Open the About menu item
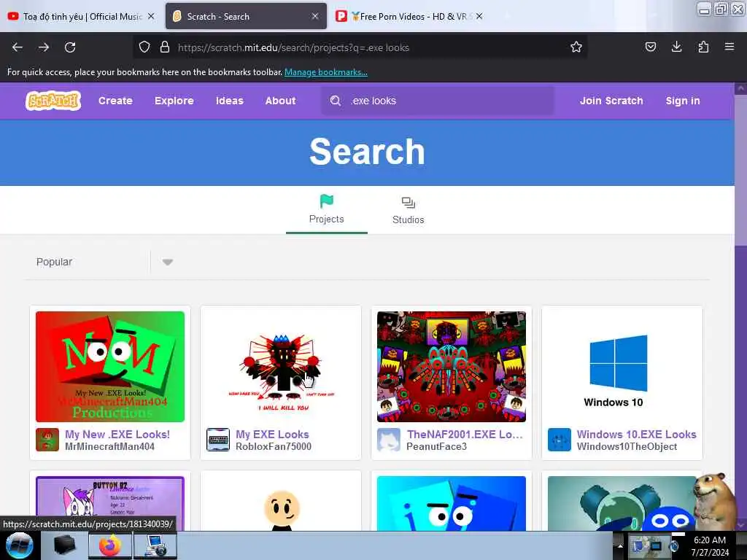The height and width of the screenshot is (560, 747). click(281, 101)
